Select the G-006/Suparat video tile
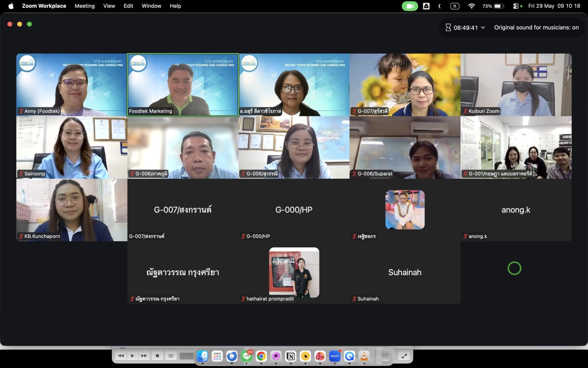 pos(405,148)
